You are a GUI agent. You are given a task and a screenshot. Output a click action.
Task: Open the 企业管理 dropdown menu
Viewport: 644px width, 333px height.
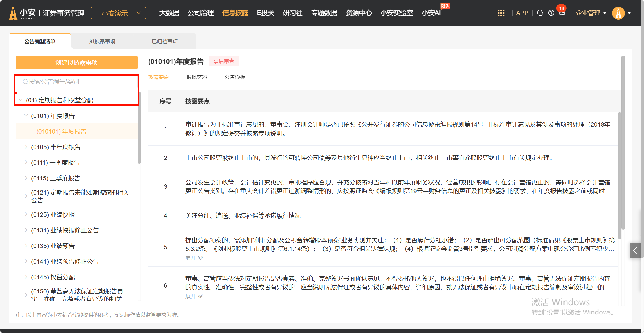[591, 13]
